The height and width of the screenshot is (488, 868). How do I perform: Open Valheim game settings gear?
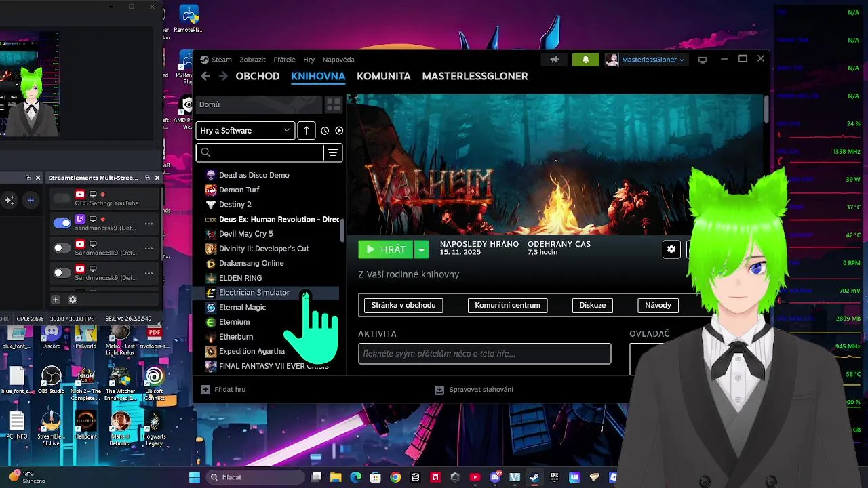tap(671, 249)
